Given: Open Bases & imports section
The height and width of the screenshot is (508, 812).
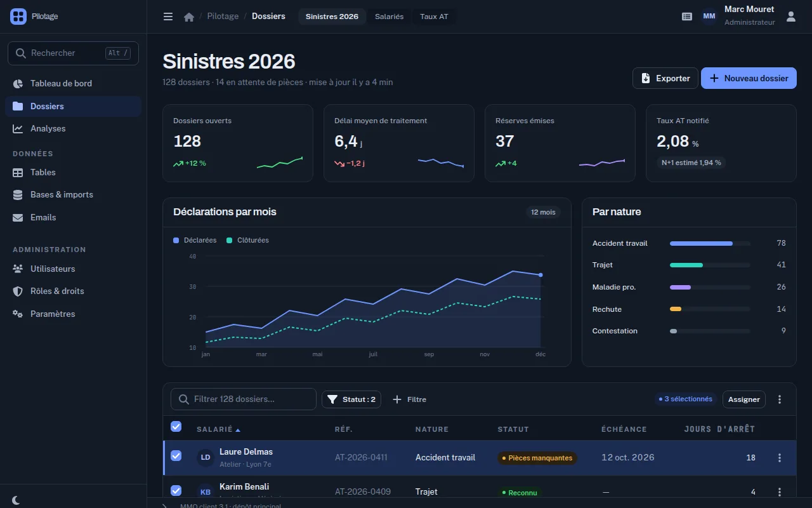Looking at the screenshot, I should 73,194.
